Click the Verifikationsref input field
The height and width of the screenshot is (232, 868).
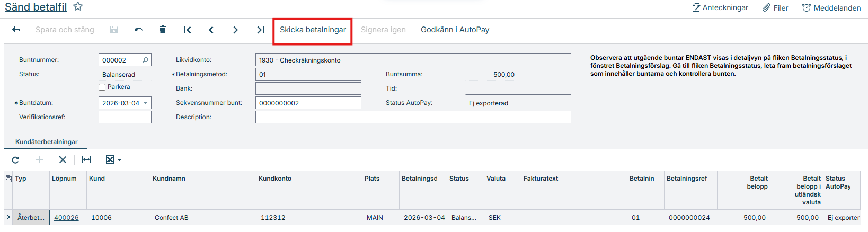pyautogui.click(x=125, y=117)
